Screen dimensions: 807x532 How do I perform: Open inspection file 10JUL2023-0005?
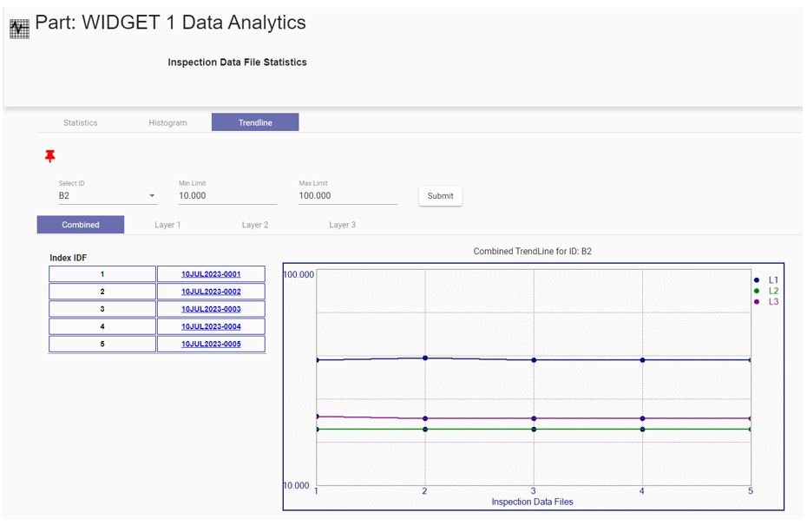[211, 345]
